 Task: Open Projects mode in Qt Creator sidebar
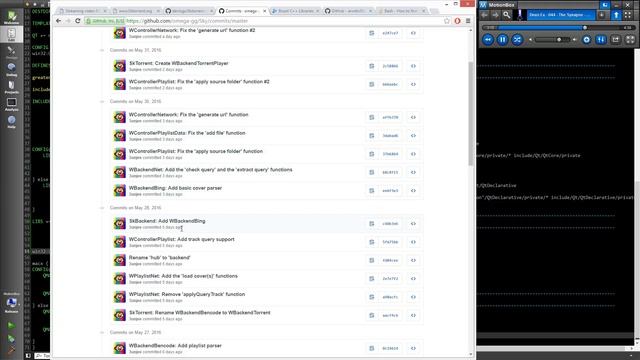point(11,87)
